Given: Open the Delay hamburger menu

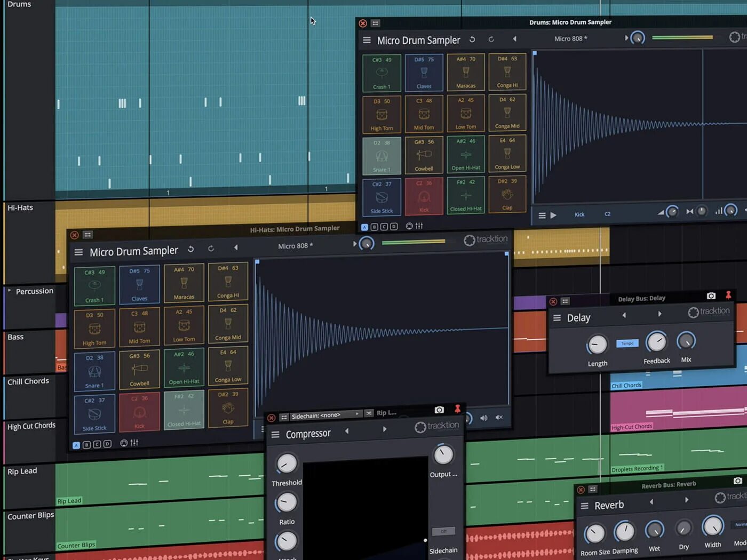Looking at the screenshot, I should pyautogui.click(x=557, y=318).
